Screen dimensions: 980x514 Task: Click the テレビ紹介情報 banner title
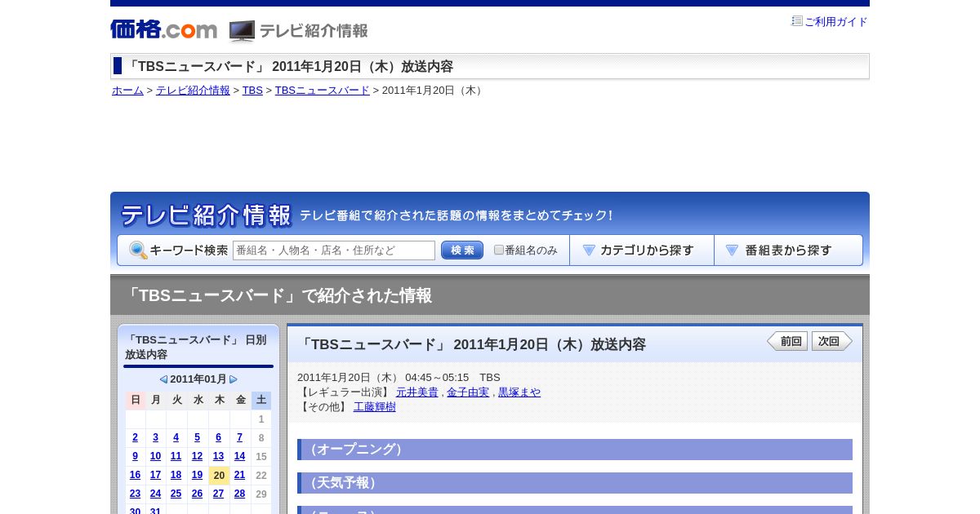click(x=206, y=215)
